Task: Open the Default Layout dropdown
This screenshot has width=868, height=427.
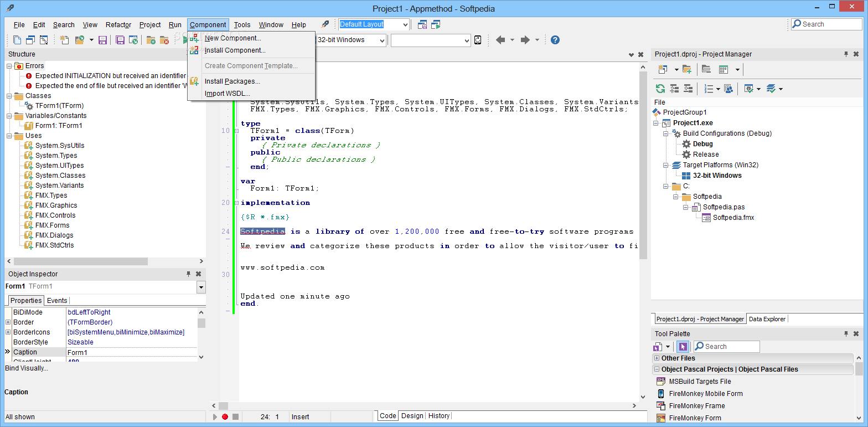Action: [405, 24]
